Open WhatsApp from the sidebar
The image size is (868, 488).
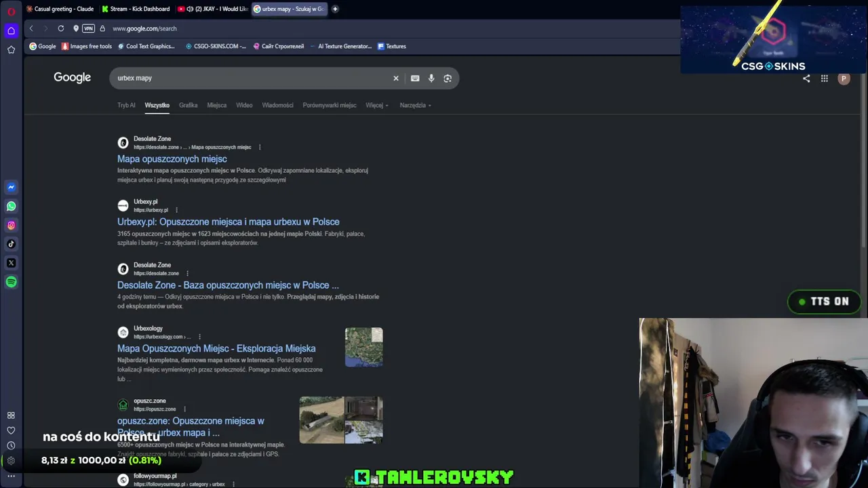(11, 206)
